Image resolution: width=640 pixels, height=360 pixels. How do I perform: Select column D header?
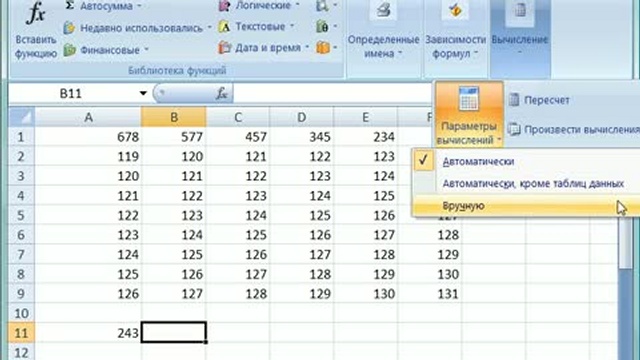[x=302, y=117]
